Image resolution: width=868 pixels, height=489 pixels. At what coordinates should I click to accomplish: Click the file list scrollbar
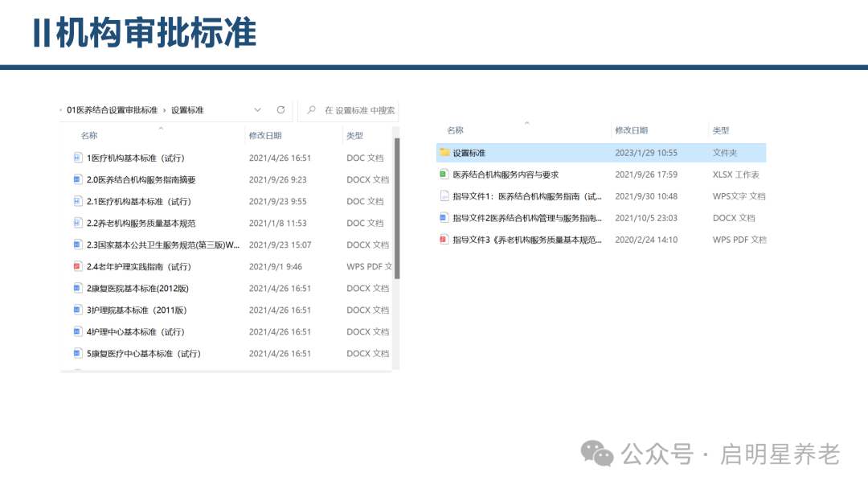pos(398,201)
